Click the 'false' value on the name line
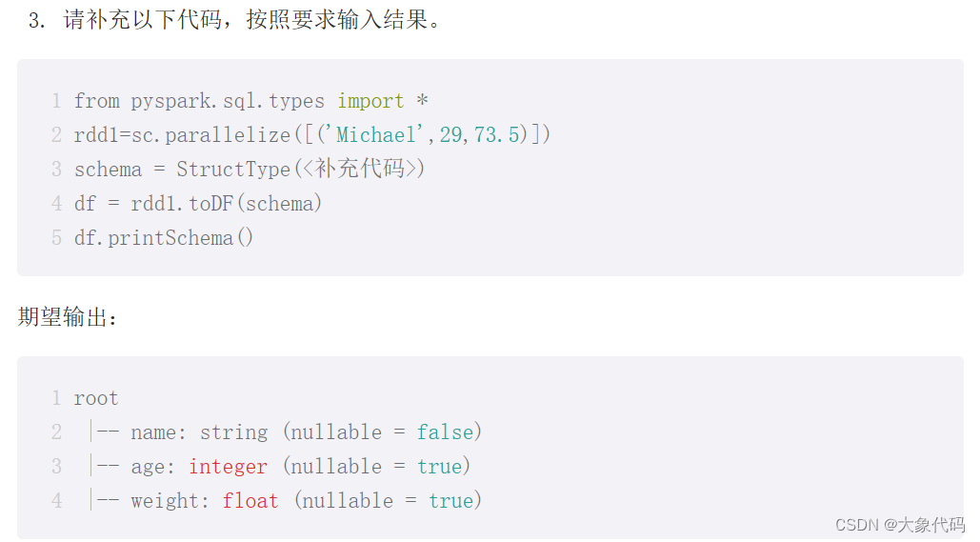 445,432
